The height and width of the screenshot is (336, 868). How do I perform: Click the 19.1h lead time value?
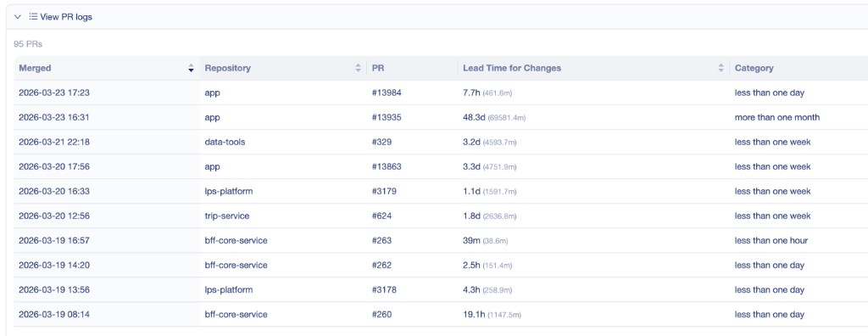474,315
